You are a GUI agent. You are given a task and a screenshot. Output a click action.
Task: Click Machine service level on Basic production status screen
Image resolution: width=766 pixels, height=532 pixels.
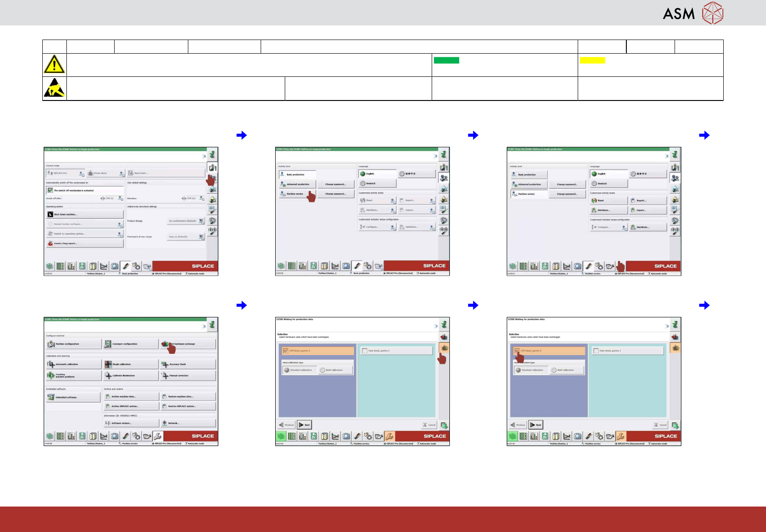click(x=297, y=194)
